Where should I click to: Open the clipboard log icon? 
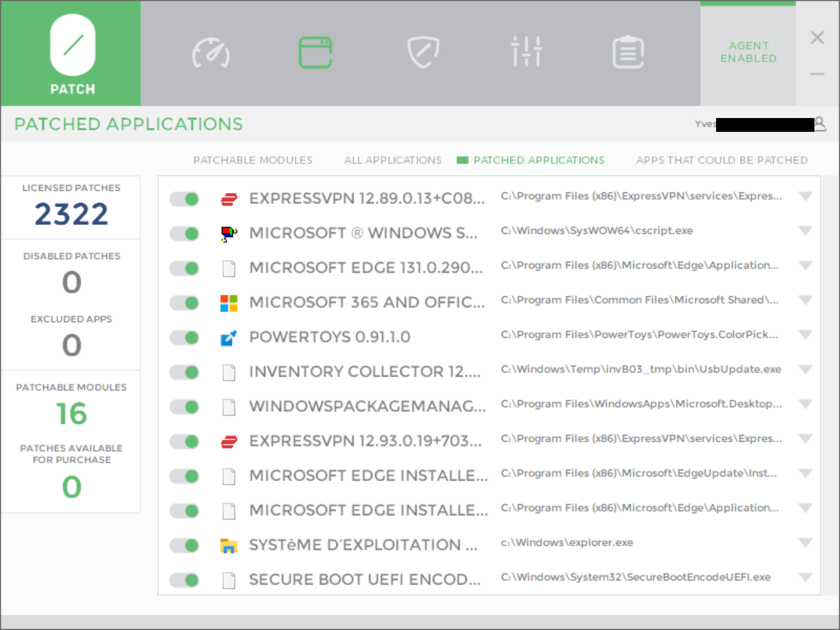click(x=628, y=52)
